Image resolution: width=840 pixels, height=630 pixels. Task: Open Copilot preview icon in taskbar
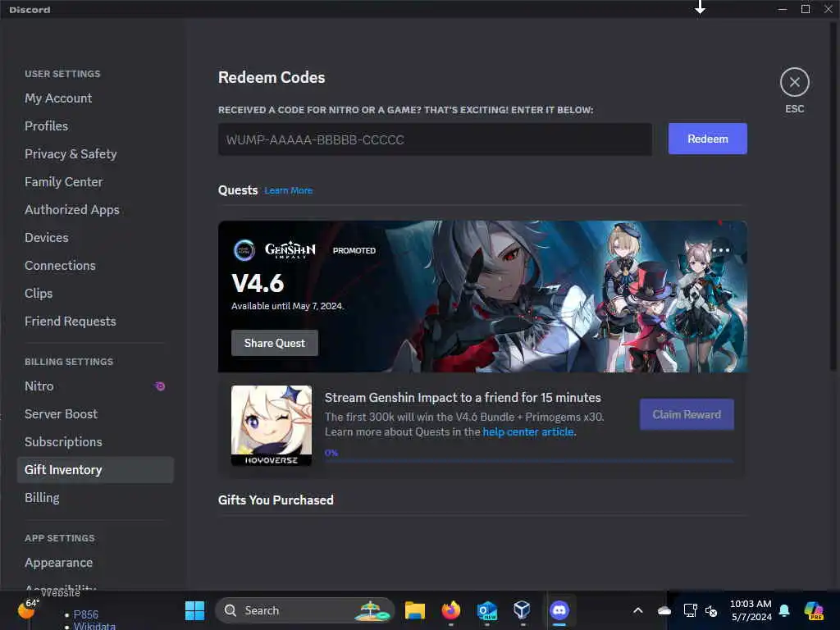814,610
